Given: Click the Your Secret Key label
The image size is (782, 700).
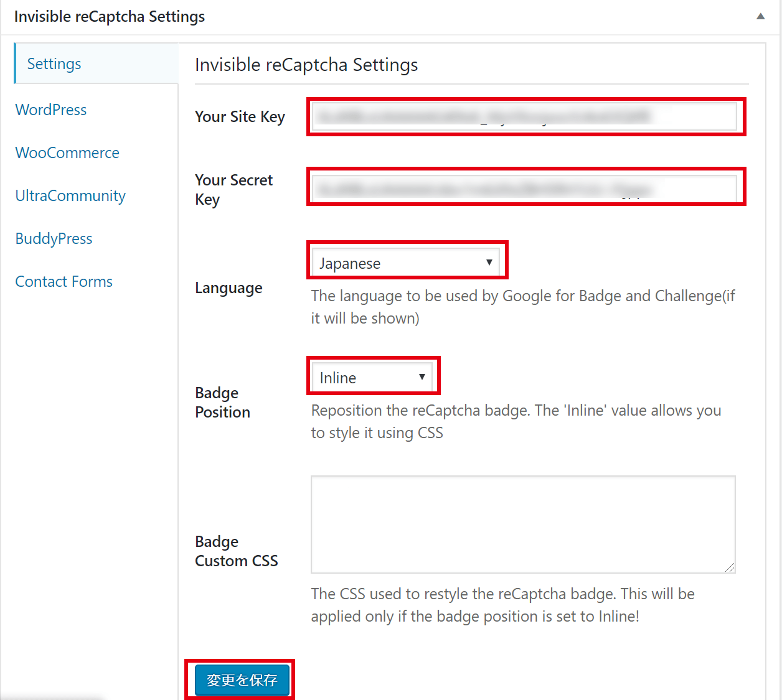Looking at the screenshot, I should (x=233, y=190).
